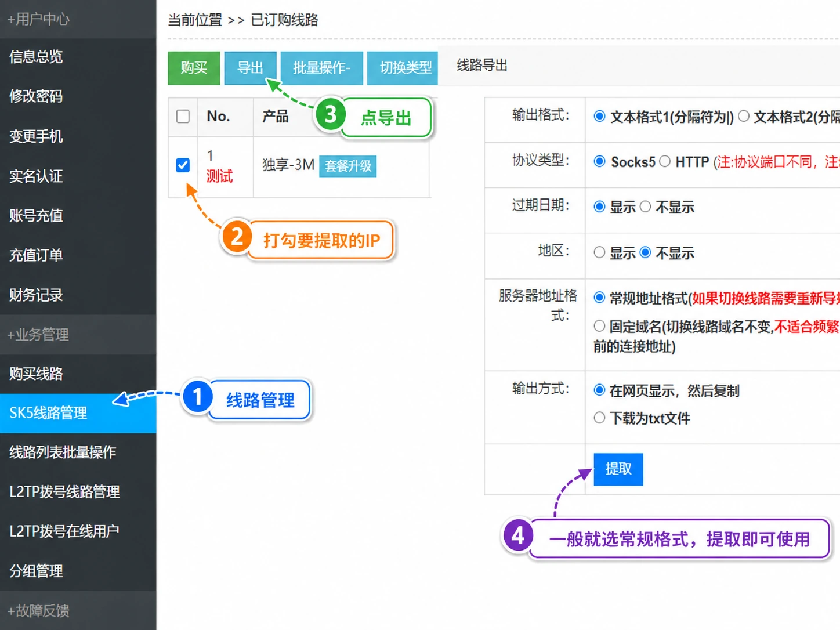Open the 批量操作 batch menu
The height and width of the screenshot is (630, 840).
[321, 68]
